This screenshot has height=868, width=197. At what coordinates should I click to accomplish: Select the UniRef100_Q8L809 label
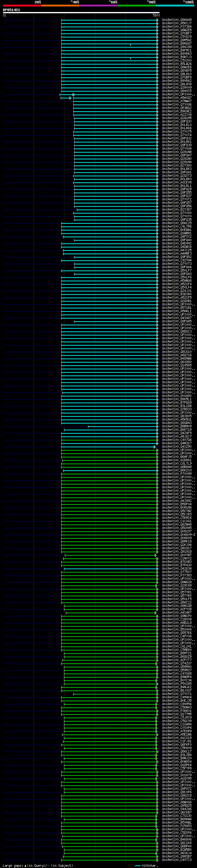[x=177, y=84]
